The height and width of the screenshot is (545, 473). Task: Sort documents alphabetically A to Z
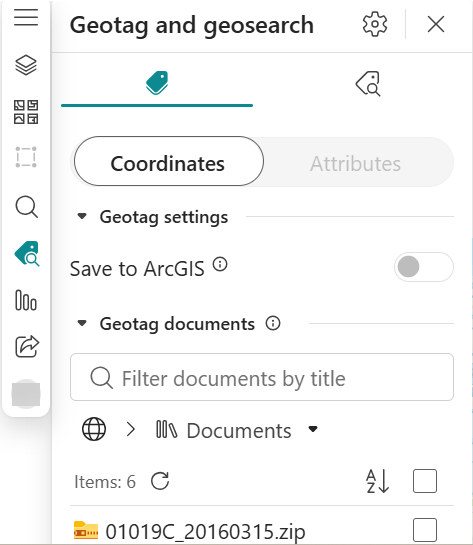(x=377, y=481)
